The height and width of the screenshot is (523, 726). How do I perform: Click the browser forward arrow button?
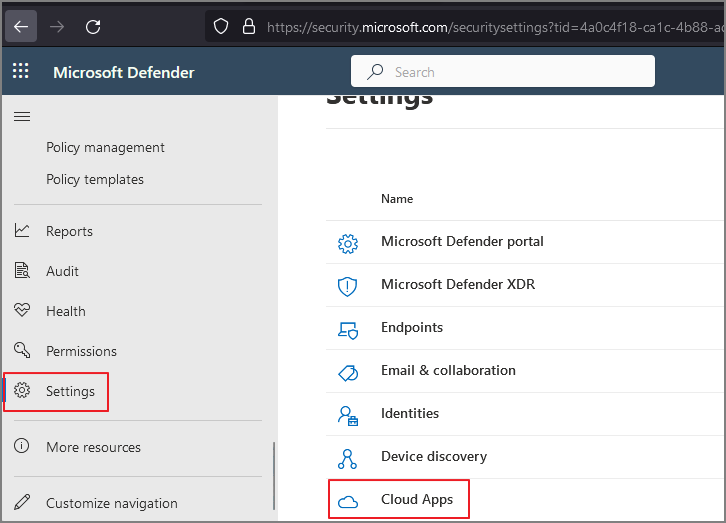[x=57, y=27]
